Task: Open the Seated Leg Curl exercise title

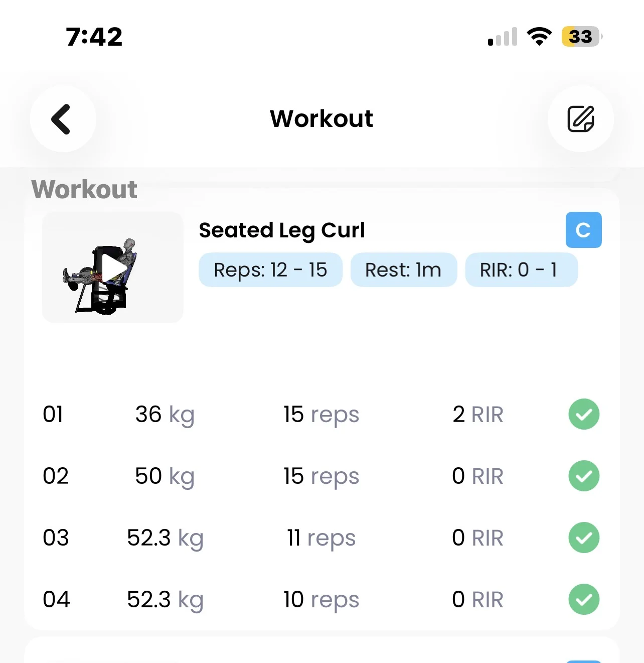Action: click(x=282, y=230)
